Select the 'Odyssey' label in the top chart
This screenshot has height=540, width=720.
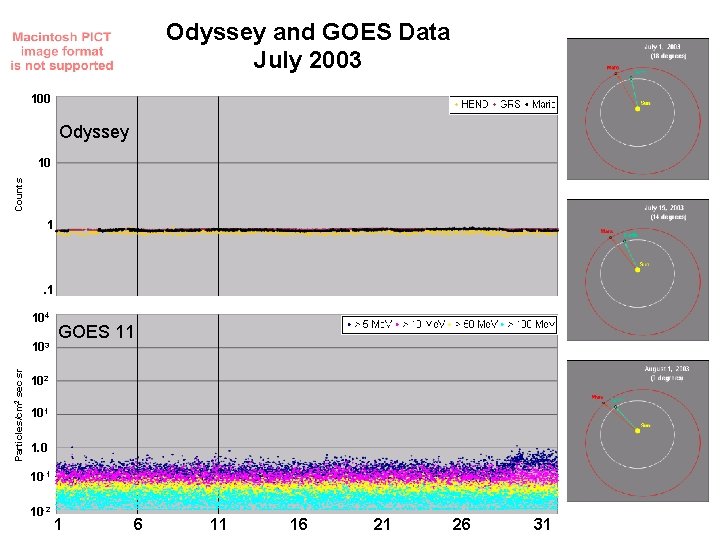click(x=94, y=132)
